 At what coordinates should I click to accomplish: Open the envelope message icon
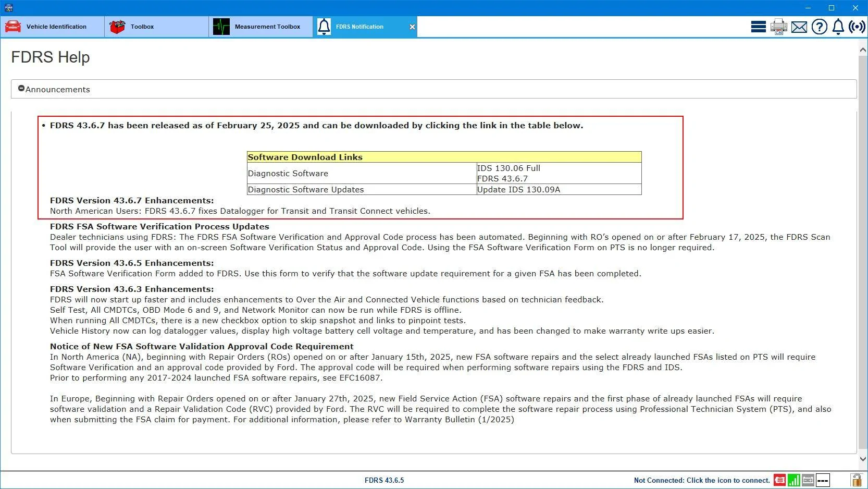[x=799, y=27]
